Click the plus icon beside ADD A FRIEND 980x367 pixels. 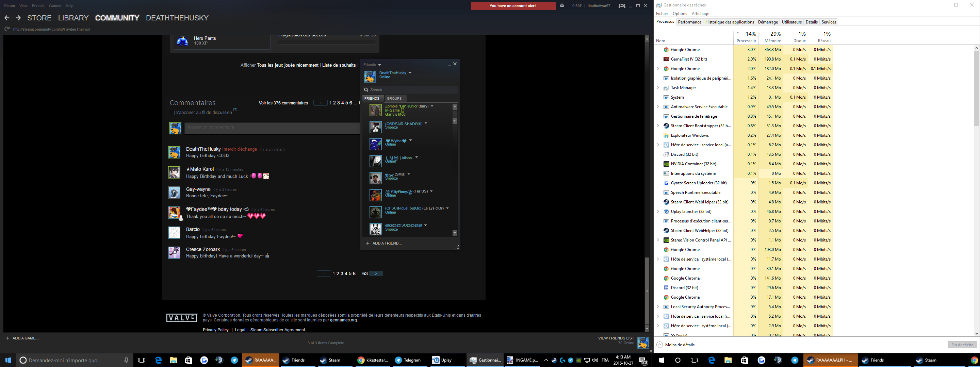367,243
